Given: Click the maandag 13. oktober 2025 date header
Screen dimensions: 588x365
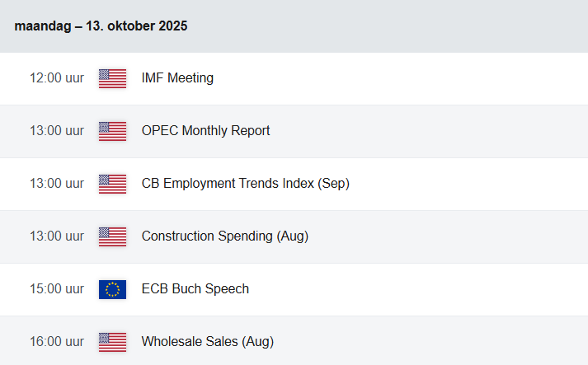Looking at the screenshot, I should point(101,26).
